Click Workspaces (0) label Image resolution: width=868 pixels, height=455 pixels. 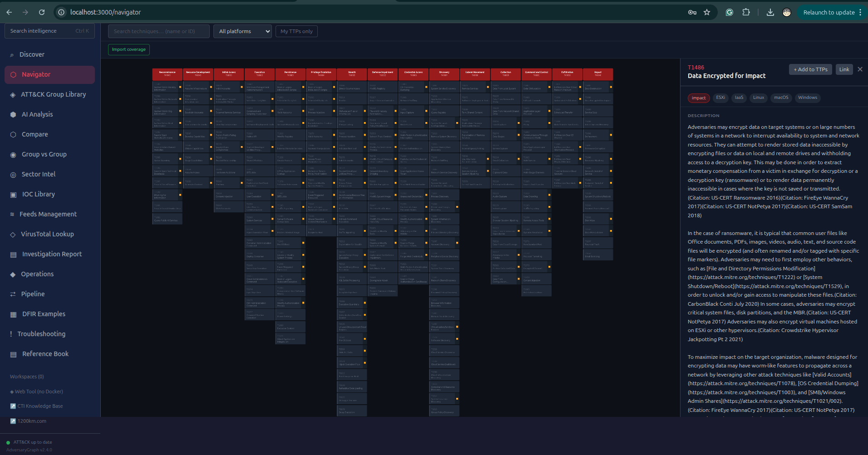pyautogui.click(x=27, y=377)
